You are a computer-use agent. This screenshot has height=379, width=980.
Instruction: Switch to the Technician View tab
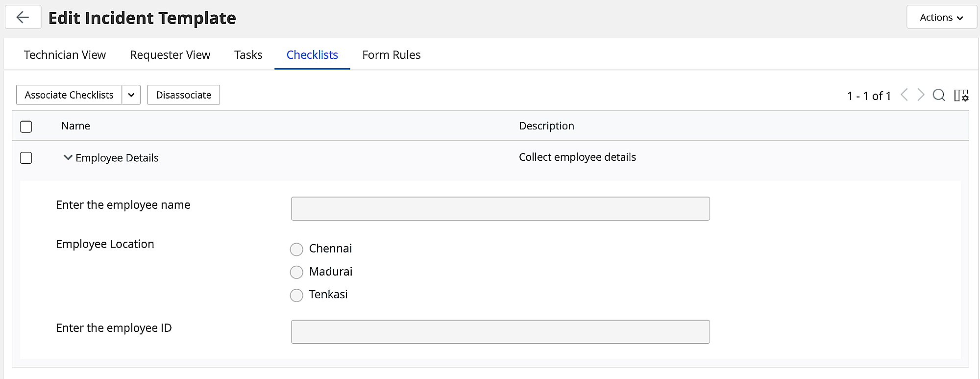pos(65,55)
